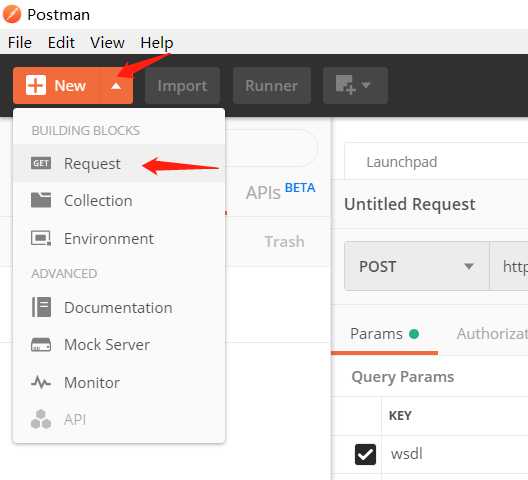Click the Environment screen icon
Image resolution: width=528 pixels, height=480 pixels.
[x=41, y=238]
